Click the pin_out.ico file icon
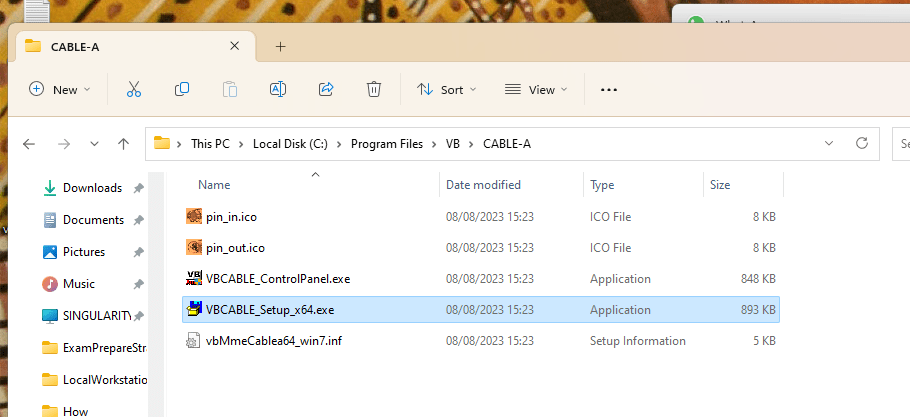 point(194,248)
